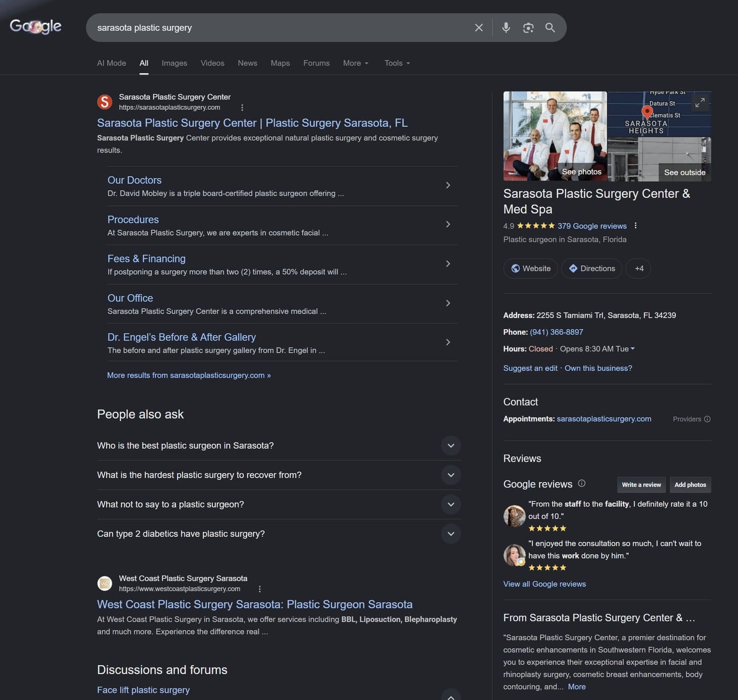Viewport: 738px width, 700px height.
Task: Expand 'What is the hardest plastic surgery to recover from?'
Action: pyautogui.click(x=279, y=475)
